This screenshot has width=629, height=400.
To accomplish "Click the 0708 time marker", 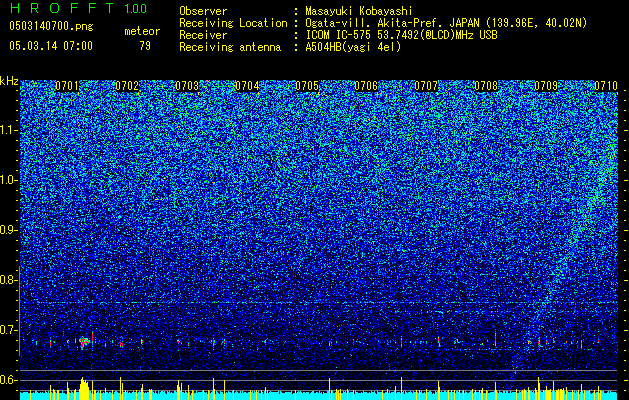I will tap(486, 86).
